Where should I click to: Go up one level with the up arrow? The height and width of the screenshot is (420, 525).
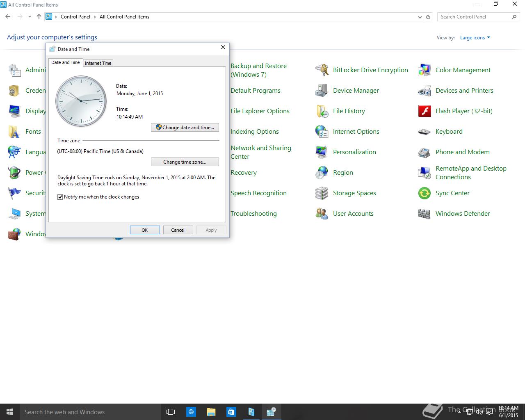[39, 17]
